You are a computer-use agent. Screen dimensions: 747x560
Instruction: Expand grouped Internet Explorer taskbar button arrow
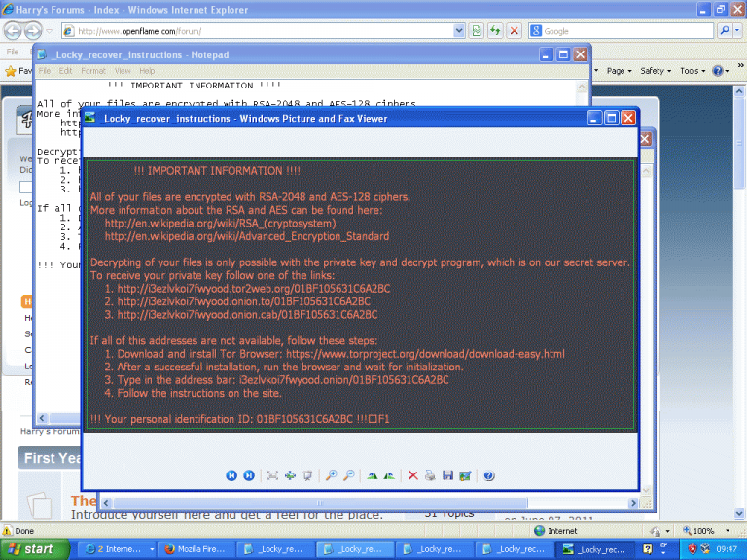(x=152, y=549)
